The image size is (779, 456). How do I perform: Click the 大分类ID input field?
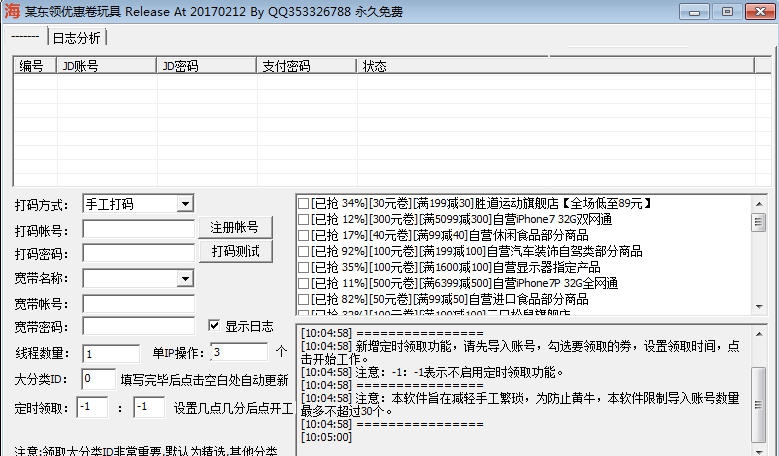(98, 379)
